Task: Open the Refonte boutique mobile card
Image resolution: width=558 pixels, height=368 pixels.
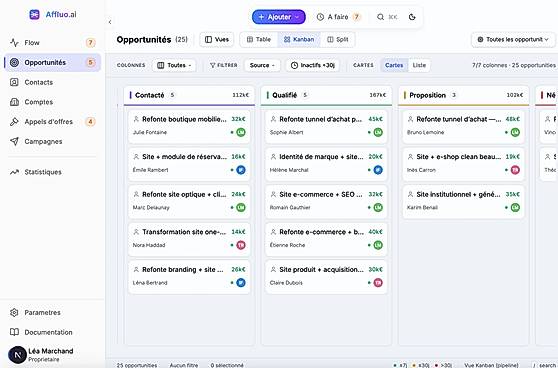Action: coord(189,127)
